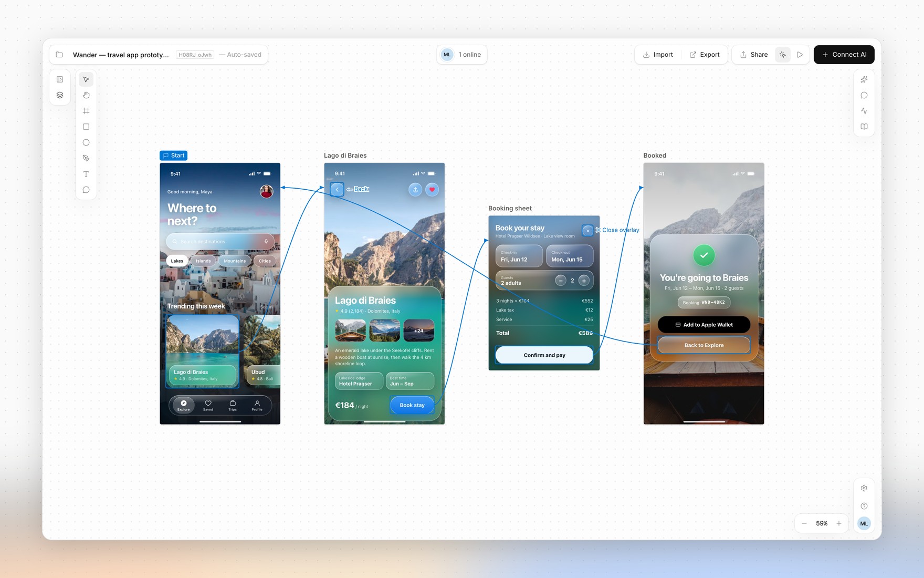Select the ellipse shape tool
The image size is (924, 578).
click(x=86, y=142)
